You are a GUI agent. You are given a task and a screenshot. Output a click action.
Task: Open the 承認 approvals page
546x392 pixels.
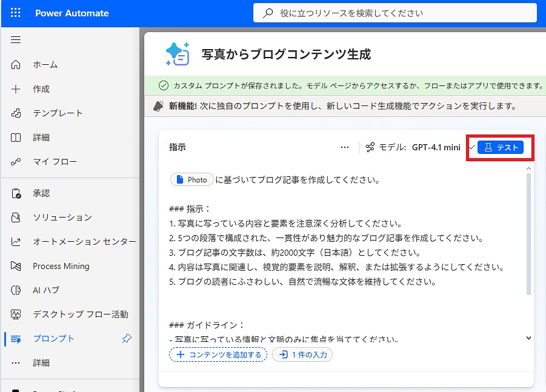[41, 193]
